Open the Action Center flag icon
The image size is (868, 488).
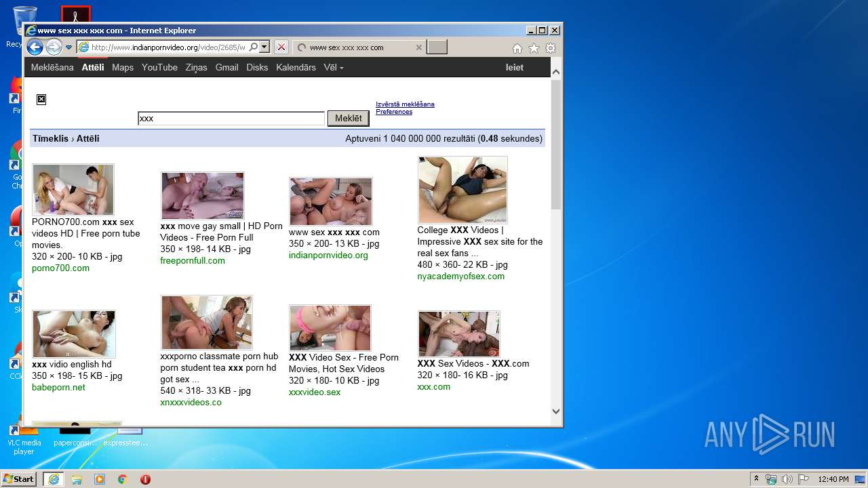[x=803, y=479]
